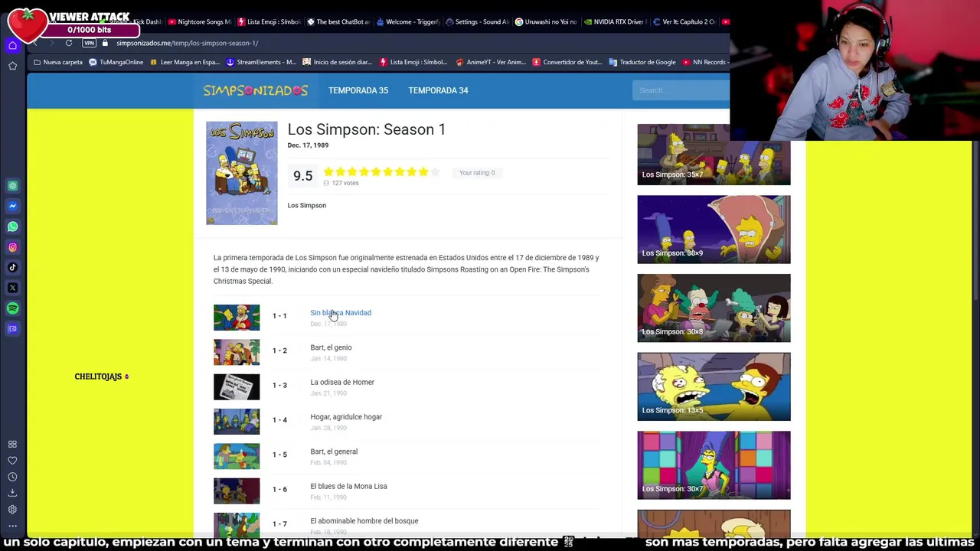
Task: Click the VPN badge in the address bar
Action: 89,43
